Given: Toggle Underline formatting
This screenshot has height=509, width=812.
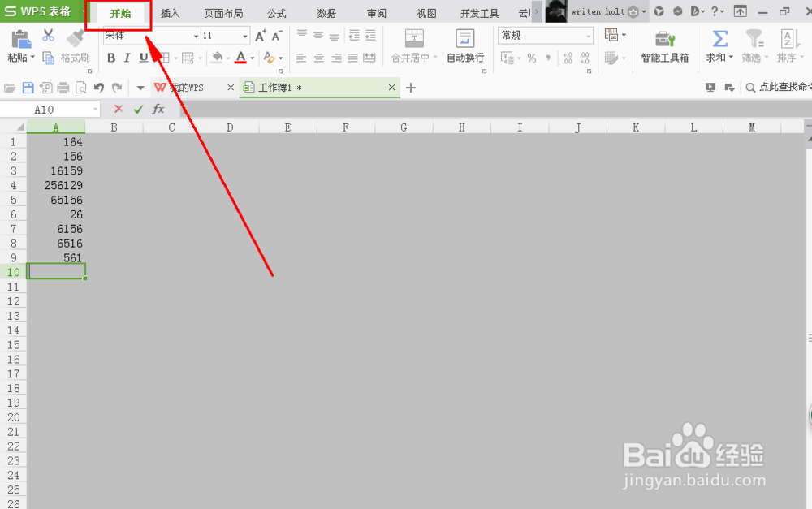Looking at the screenshot, I should [x=144, y=58].
